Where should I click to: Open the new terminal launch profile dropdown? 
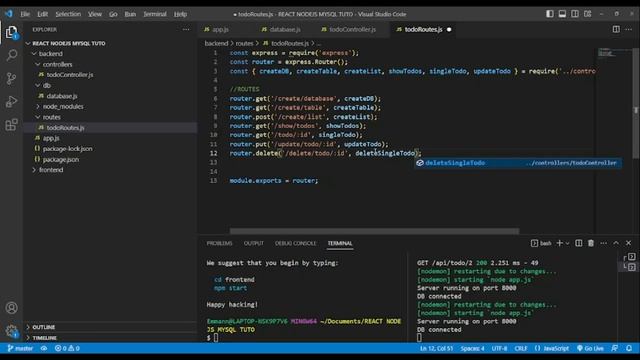(x=567, y=243)
